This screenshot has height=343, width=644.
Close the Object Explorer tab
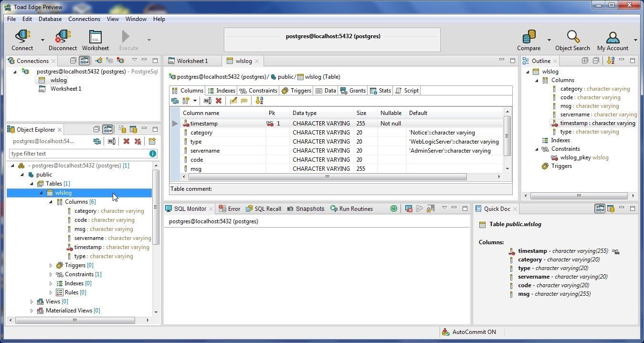(x=60, y=130)
